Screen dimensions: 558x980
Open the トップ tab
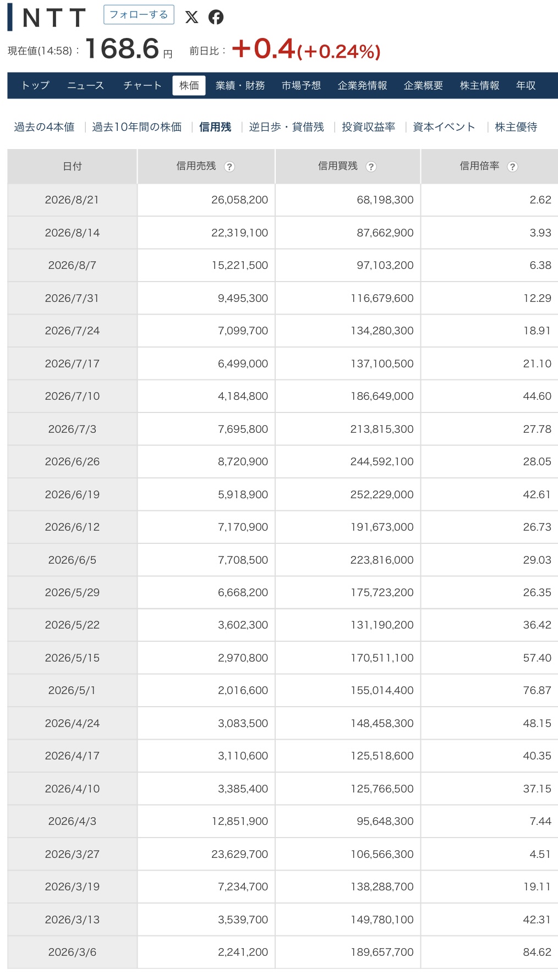[35, 85]
